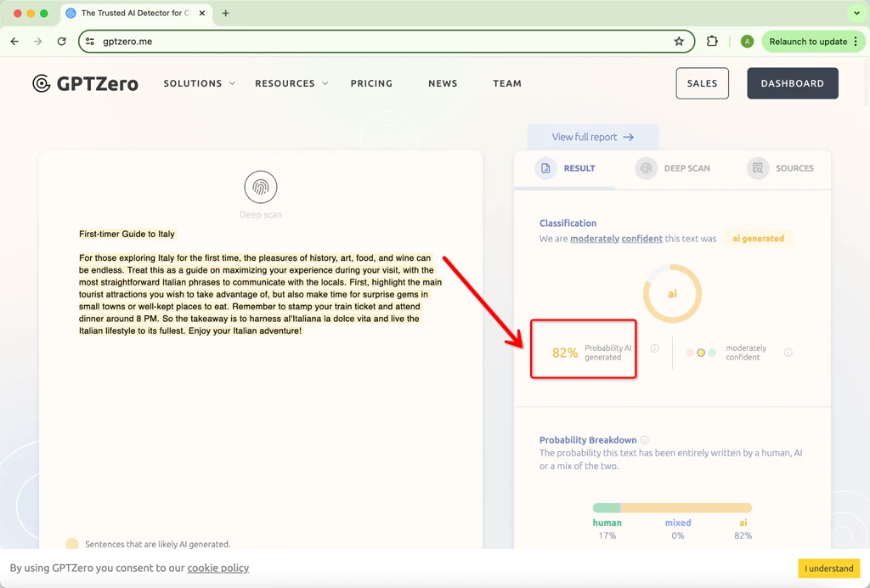Bookmark this page with the star icon

coord(679,41)
